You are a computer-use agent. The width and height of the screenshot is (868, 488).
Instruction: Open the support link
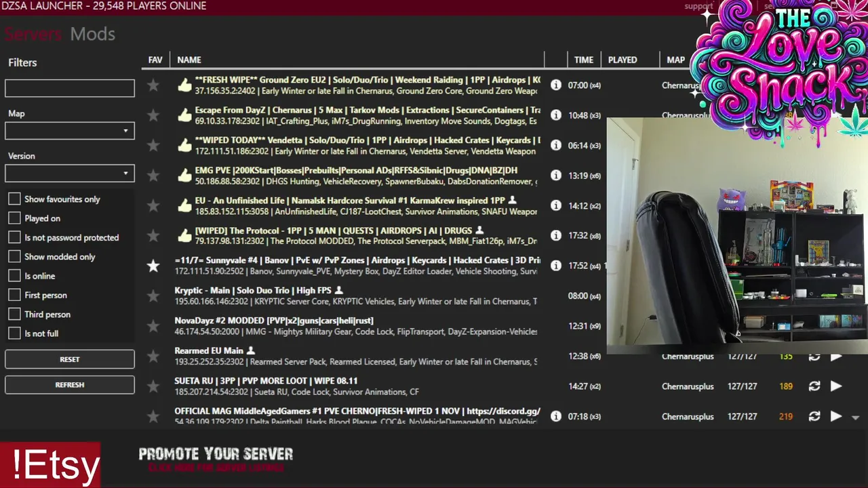698,6
